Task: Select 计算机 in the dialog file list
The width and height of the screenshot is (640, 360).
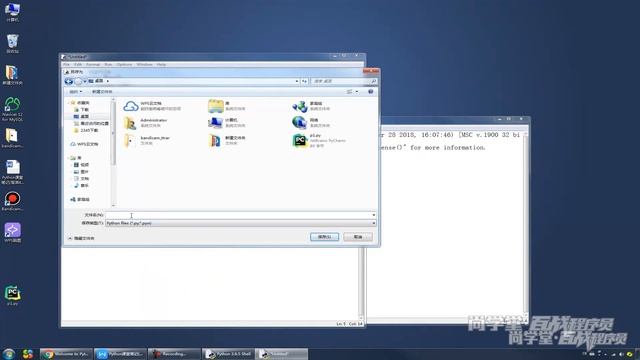Action: [227, 123]
